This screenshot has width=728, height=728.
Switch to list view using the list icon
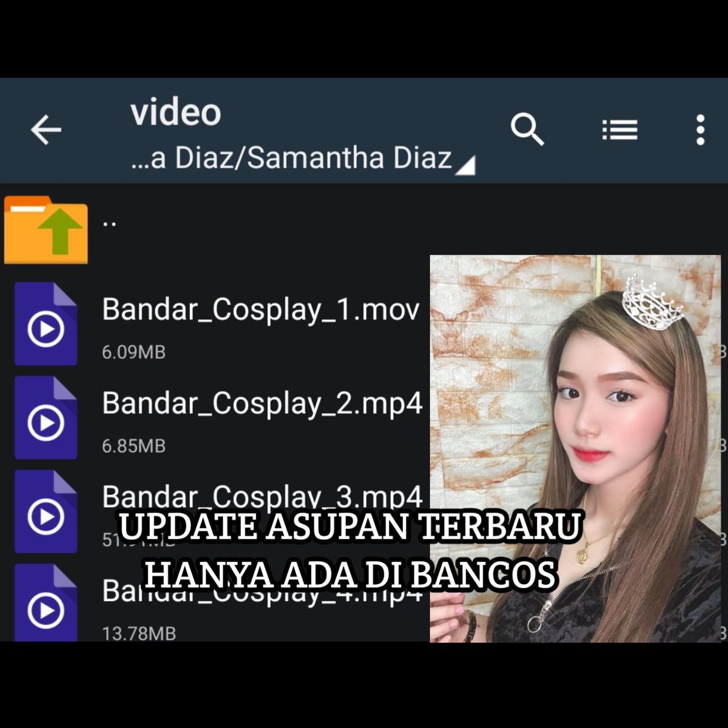620,129
